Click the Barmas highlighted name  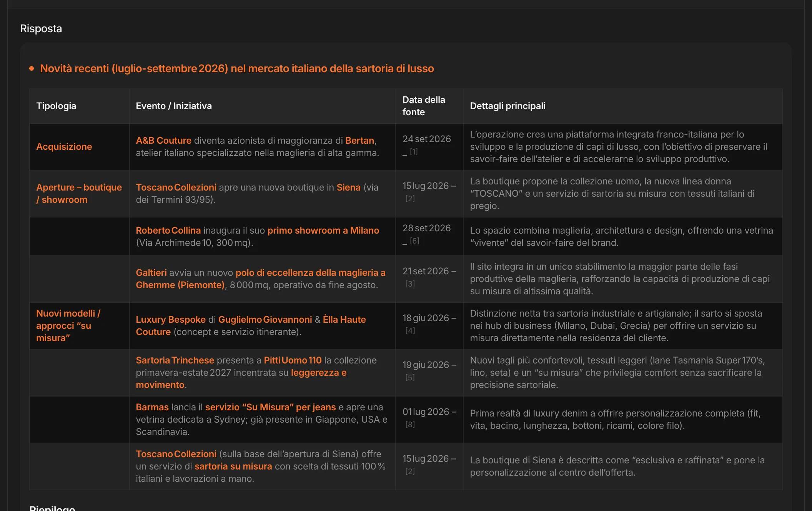(x=152, y=407)
